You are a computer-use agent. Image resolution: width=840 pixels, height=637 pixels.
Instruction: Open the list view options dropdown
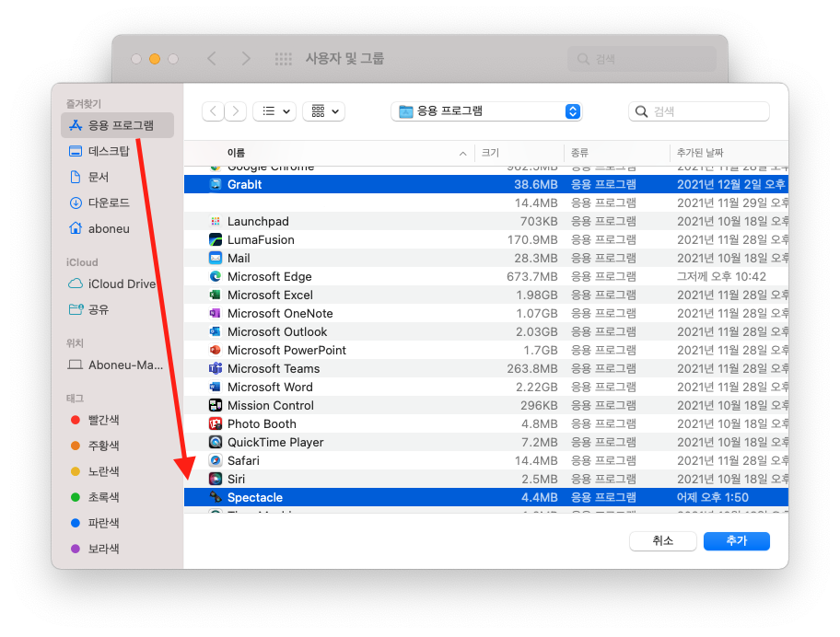(274, 111)
